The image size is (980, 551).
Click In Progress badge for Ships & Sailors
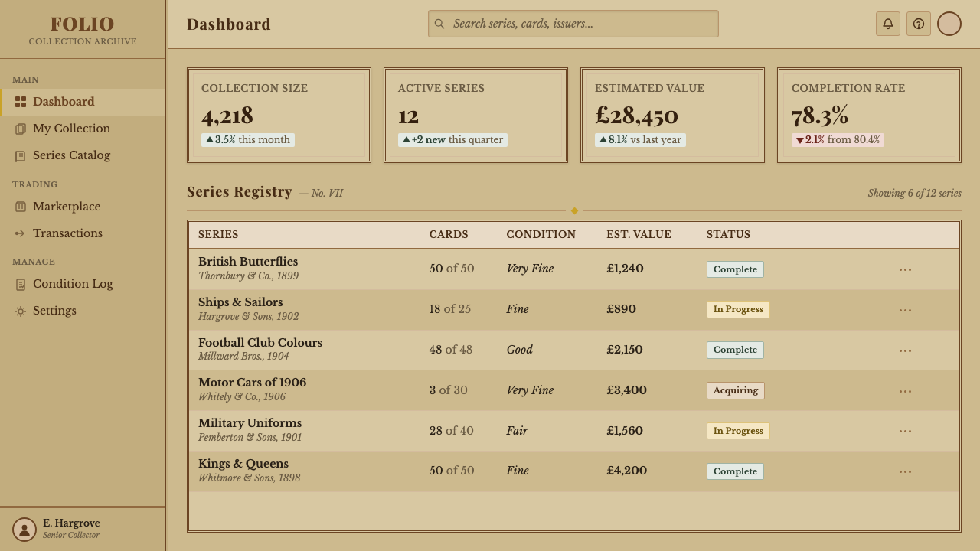click(738, 309)
